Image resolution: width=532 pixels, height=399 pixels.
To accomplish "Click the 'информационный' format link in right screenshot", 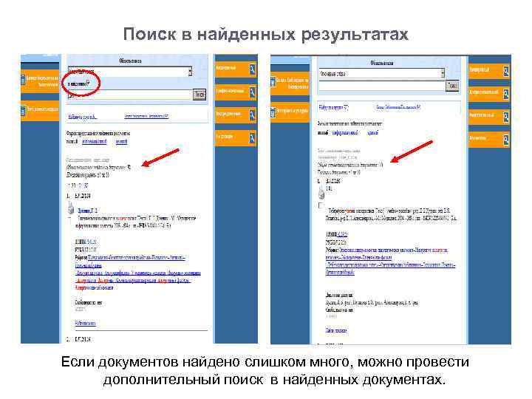I will (x=345, y=133).
